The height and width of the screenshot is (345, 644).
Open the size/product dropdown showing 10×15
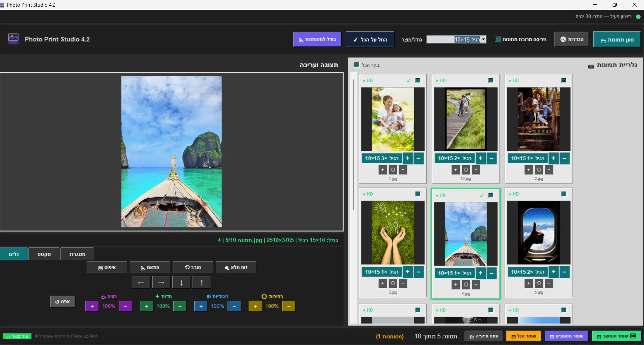[x=483, y=40]
